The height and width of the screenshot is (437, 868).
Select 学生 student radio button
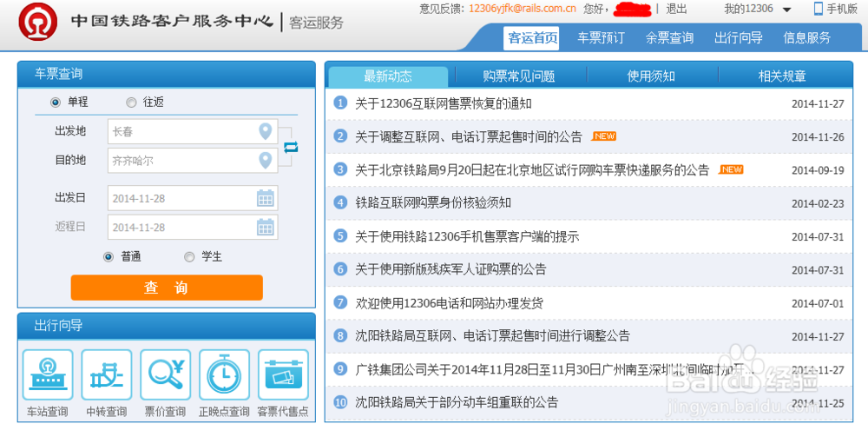(189, 257)
